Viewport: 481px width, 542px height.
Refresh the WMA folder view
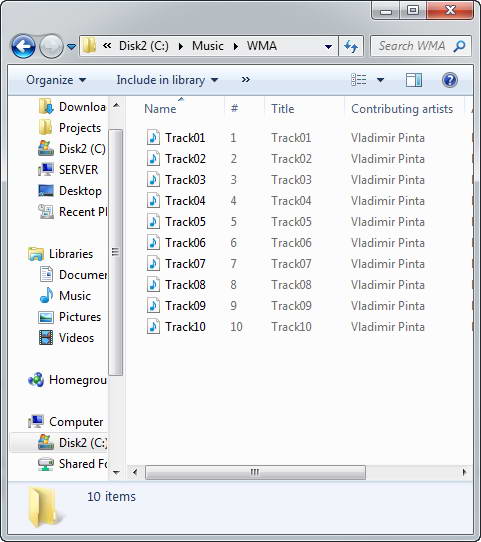point(351,46)
